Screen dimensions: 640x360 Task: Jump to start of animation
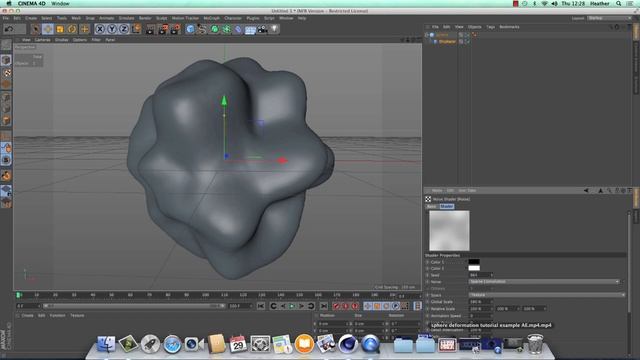pyautogui.click(x=261, y=306)
